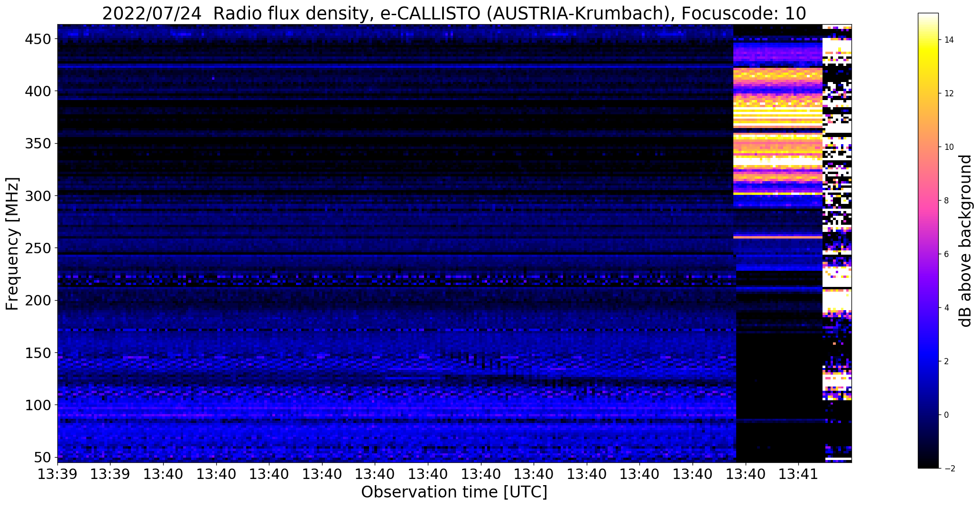
Task: Click the colorbar tick labeled 4
Action: point(947,308)
